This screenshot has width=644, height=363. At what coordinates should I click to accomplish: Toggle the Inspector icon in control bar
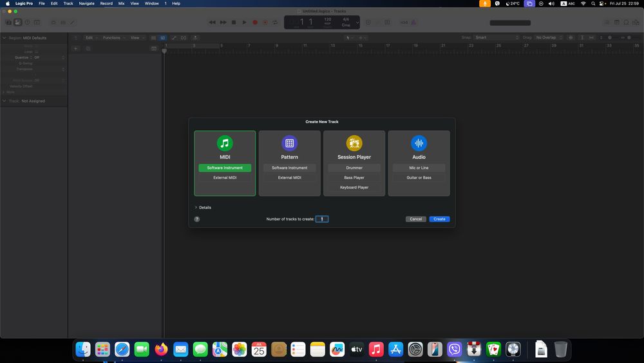tap(17, 22)
